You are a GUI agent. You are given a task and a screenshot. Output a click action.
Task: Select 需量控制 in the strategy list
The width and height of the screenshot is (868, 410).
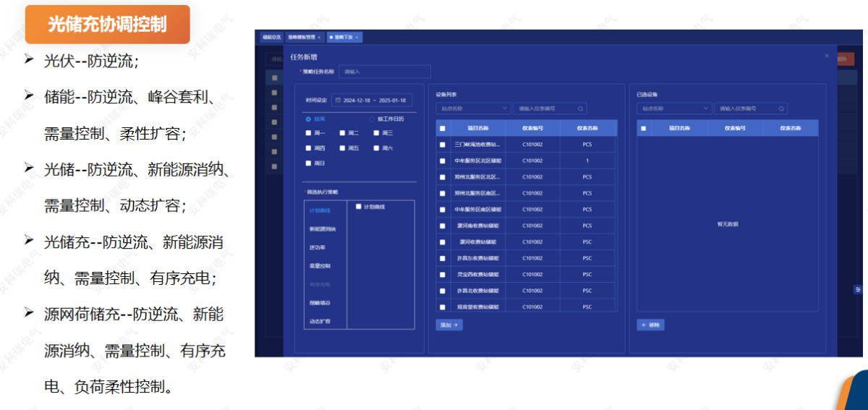pos(320,266)
